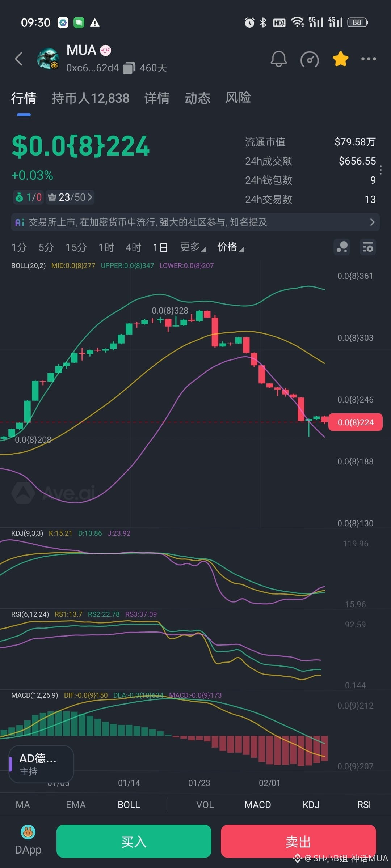Select the 5分 timeframe

[x=46, y=247]
